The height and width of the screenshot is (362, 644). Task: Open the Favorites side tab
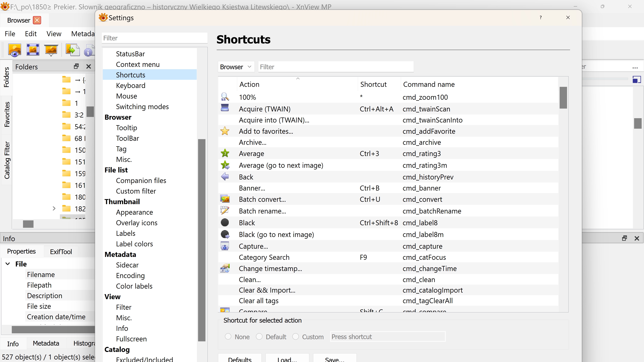(x=7, y=114)
